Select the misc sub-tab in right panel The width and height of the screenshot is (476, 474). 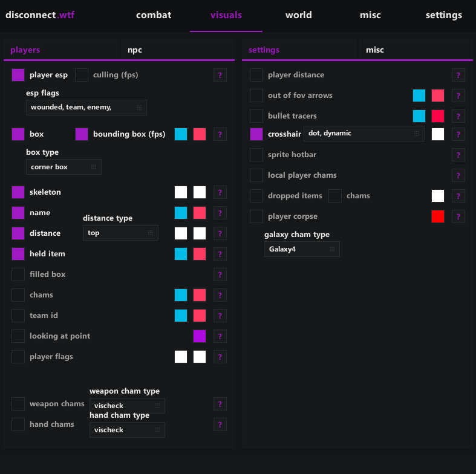point(375,50)
